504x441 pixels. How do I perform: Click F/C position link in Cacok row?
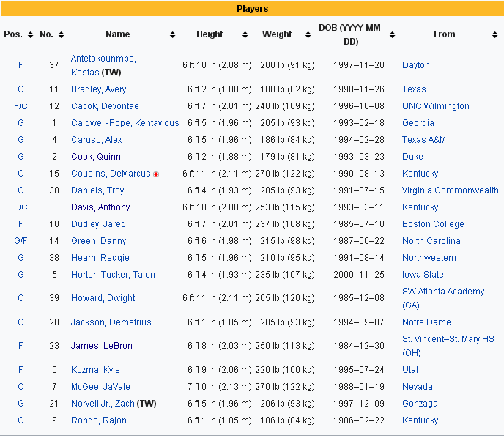click(21, 106)
